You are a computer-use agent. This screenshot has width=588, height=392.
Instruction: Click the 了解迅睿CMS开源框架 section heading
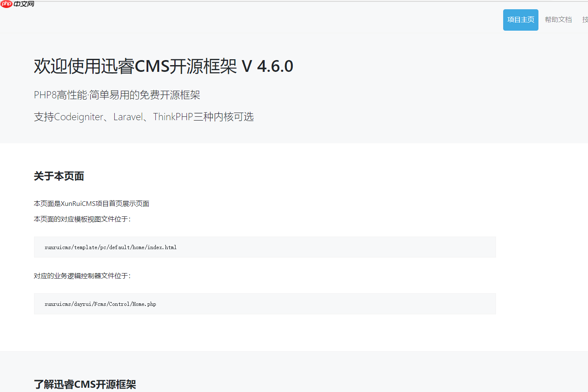85,384
